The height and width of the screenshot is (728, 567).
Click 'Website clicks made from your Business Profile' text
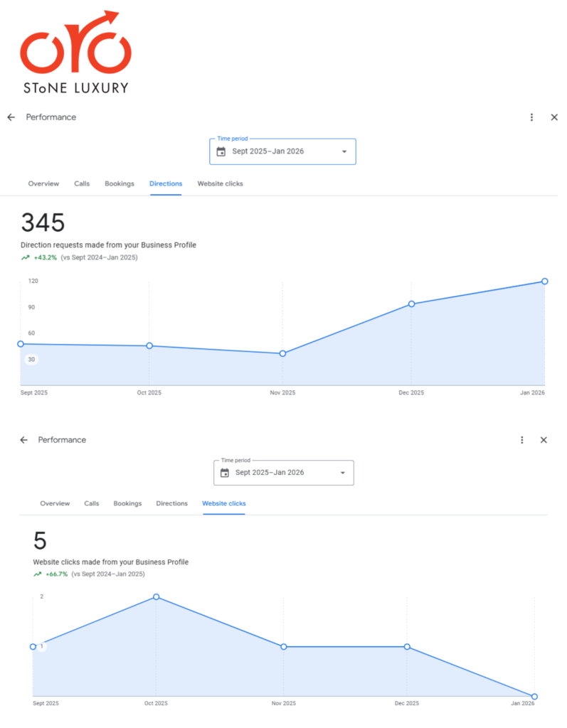pos(110,562)
